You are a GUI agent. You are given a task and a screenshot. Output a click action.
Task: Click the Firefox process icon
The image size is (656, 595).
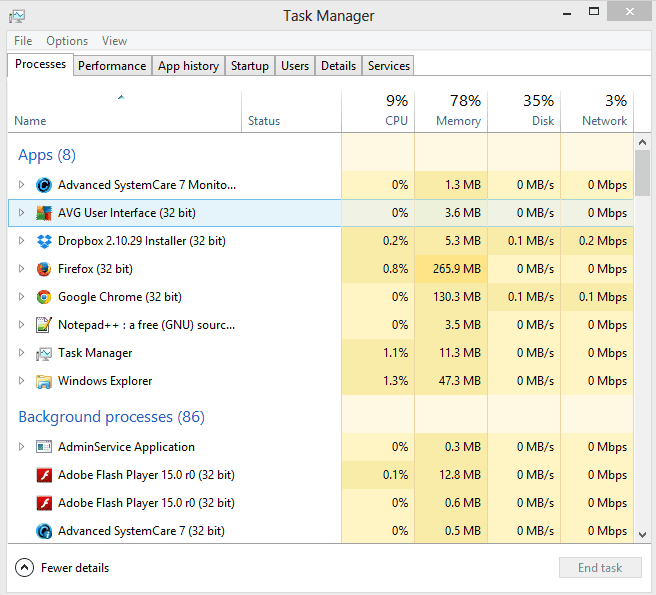click(x=43, y=269)
